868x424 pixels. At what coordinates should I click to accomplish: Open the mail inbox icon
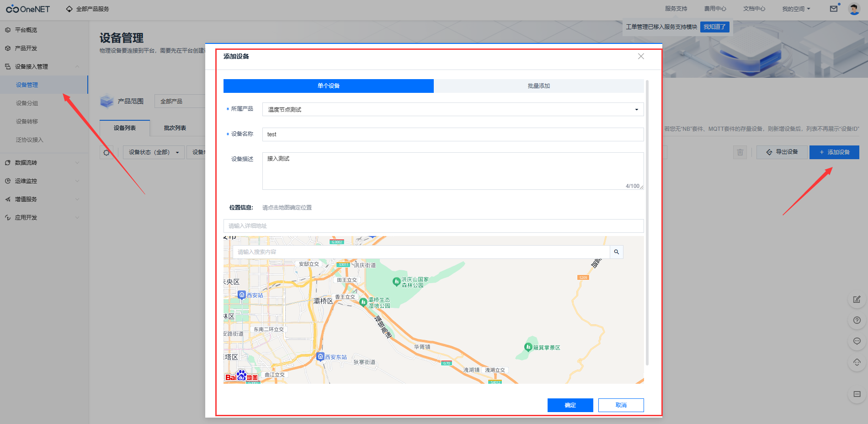(x=834, y=9)
